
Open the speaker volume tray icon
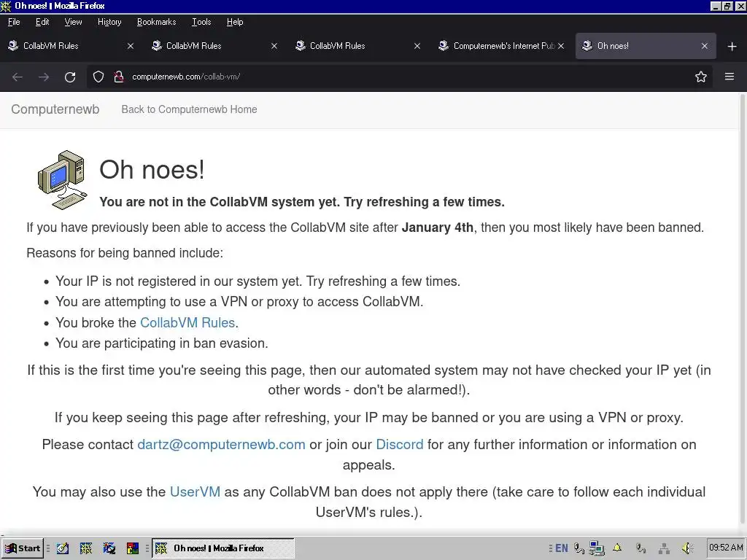pyautogui.click(x=686, y=548)
